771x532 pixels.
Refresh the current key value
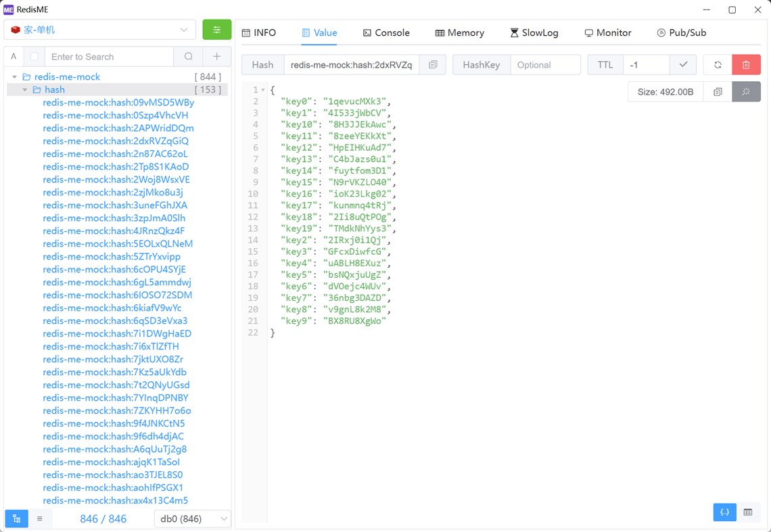point(718,65)
